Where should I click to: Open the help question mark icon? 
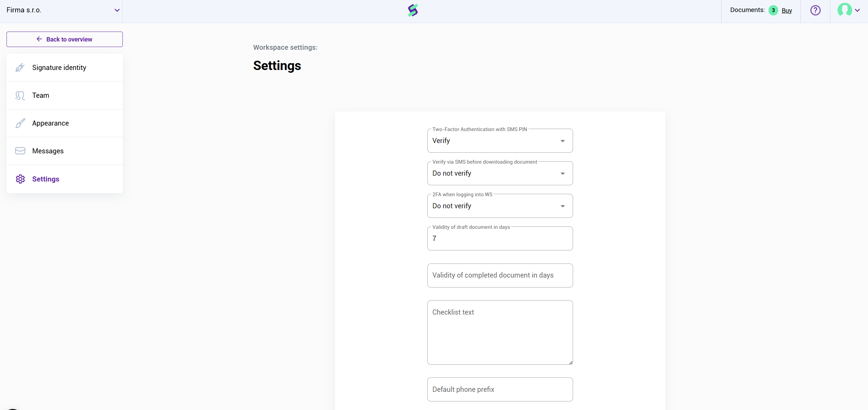point(815,10)
